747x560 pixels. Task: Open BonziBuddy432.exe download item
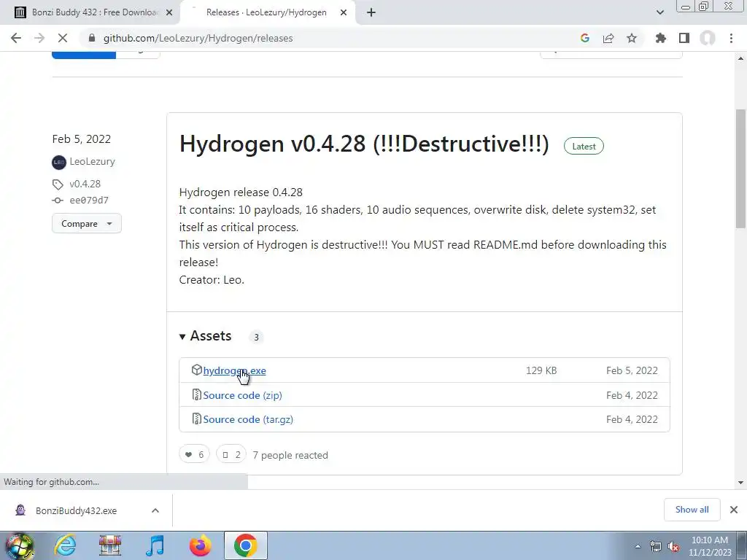tap(76, 510)
